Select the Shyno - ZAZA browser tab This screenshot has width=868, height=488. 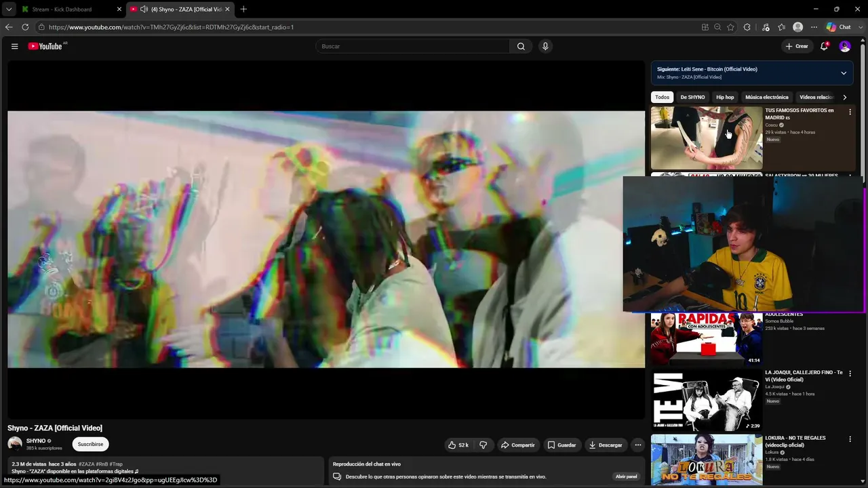pyautogui.click(x=180, y=9)
